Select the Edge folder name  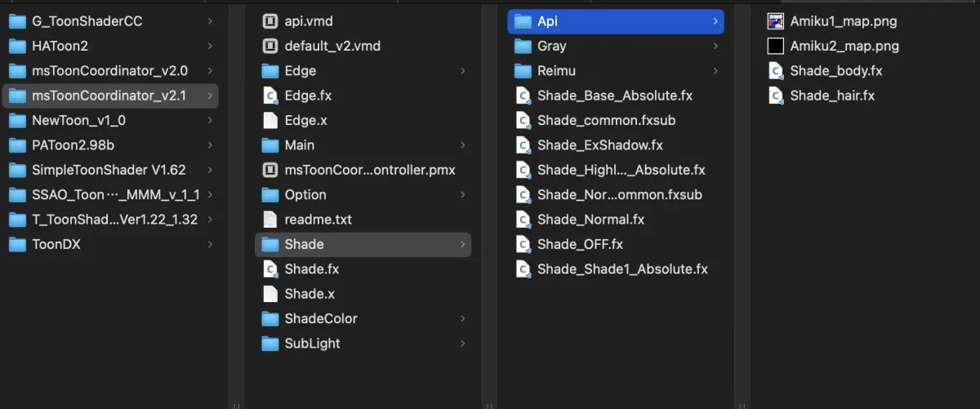tap(301, 71)
